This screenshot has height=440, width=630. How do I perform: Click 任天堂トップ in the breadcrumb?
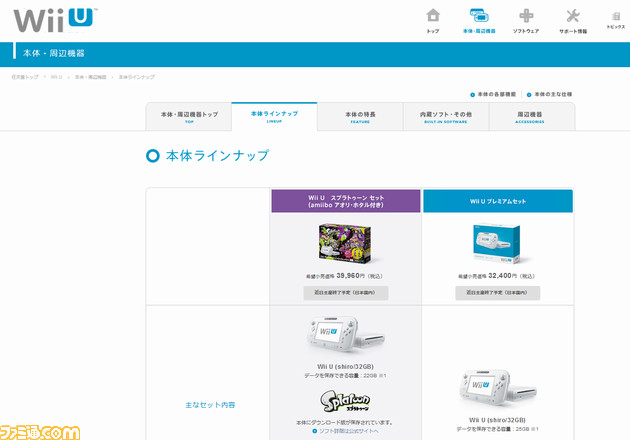[x=25, y=77]
